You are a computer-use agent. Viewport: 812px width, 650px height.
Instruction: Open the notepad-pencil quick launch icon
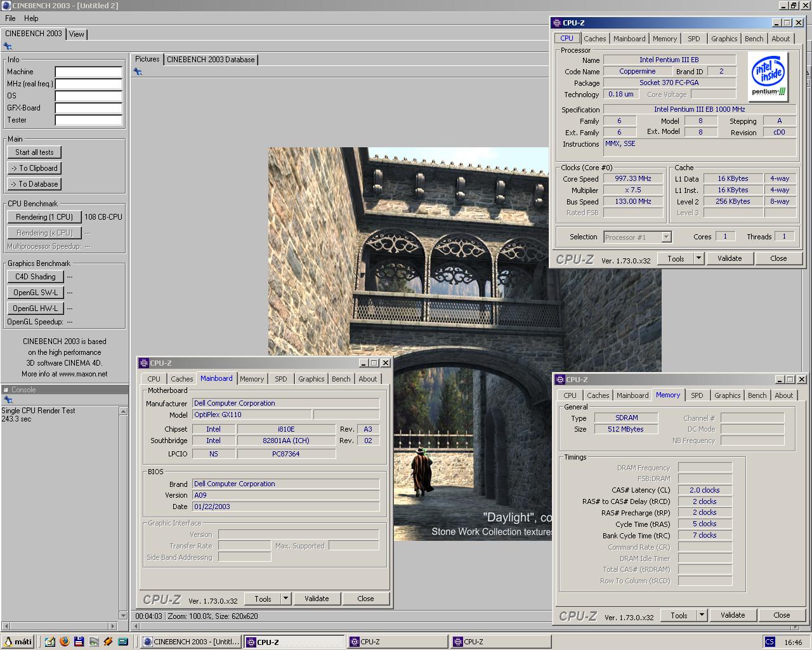[x=50, y=642]
